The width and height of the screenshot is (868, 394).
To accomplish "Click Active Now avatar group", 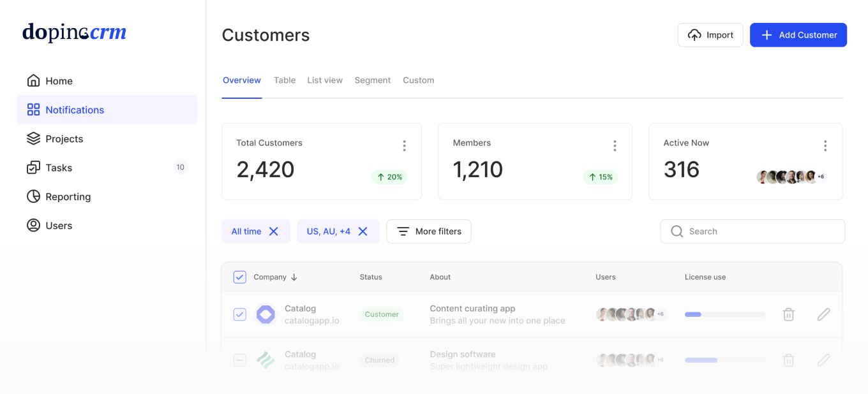I will pos(791,177).
